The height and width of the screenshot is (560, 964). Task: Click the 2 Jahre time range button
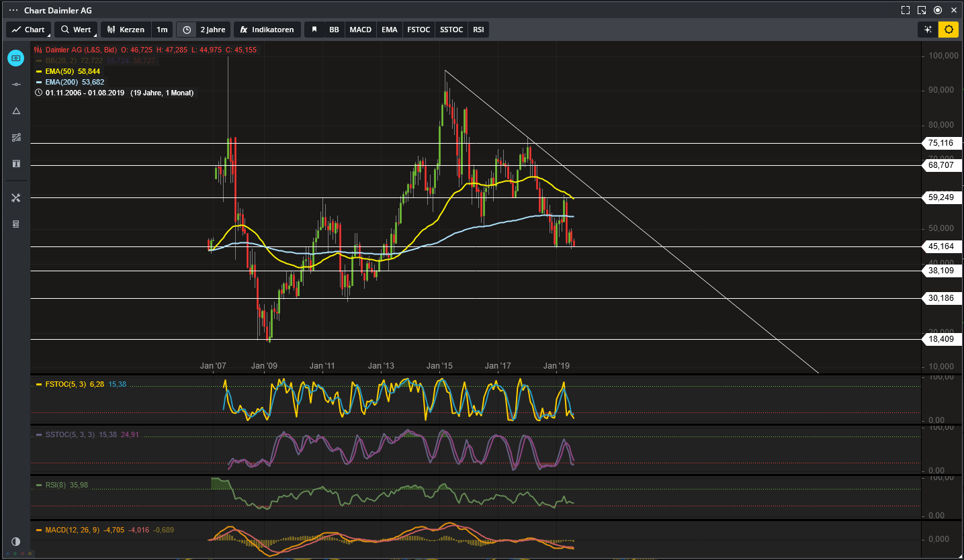(212, 30)
